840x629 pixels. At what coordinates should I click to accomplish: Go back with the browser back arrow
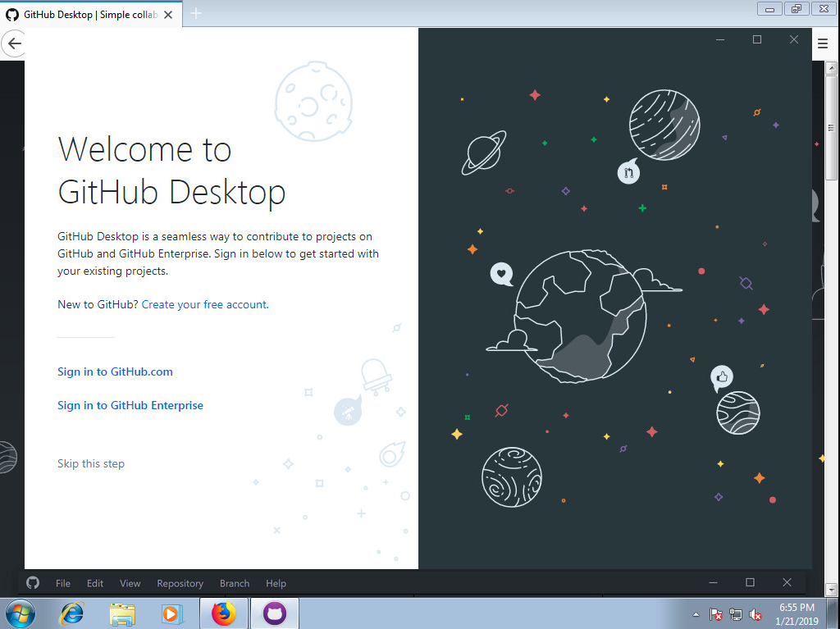pos(15,43)
